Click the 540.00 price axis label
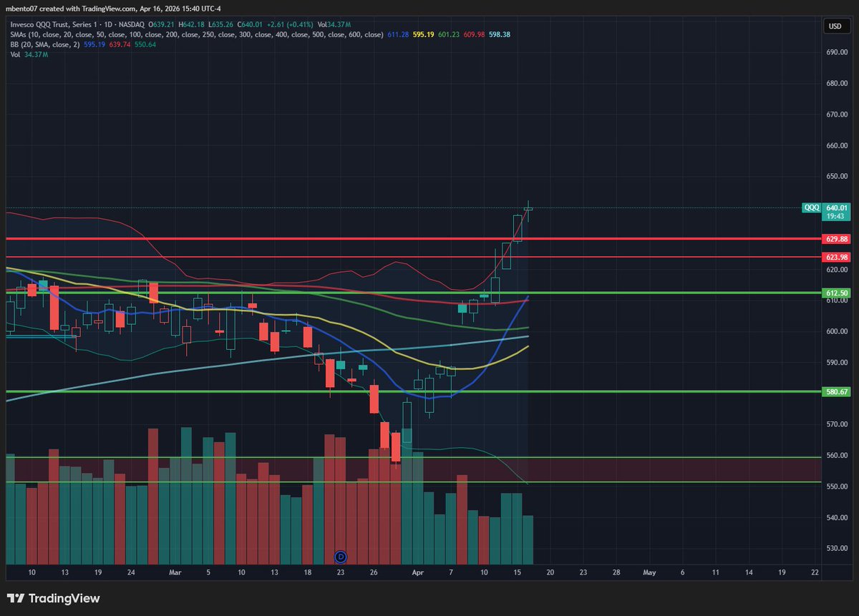Image resolution: width=859 pixels, height=616 pixels. coord(836,518)
